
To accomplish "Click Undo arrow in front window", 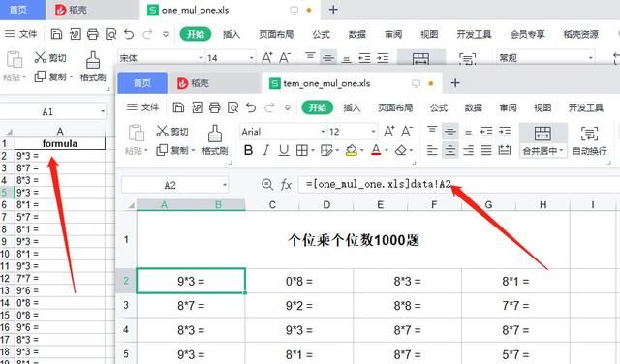I will pyautogui.click(x=251, y=107).
